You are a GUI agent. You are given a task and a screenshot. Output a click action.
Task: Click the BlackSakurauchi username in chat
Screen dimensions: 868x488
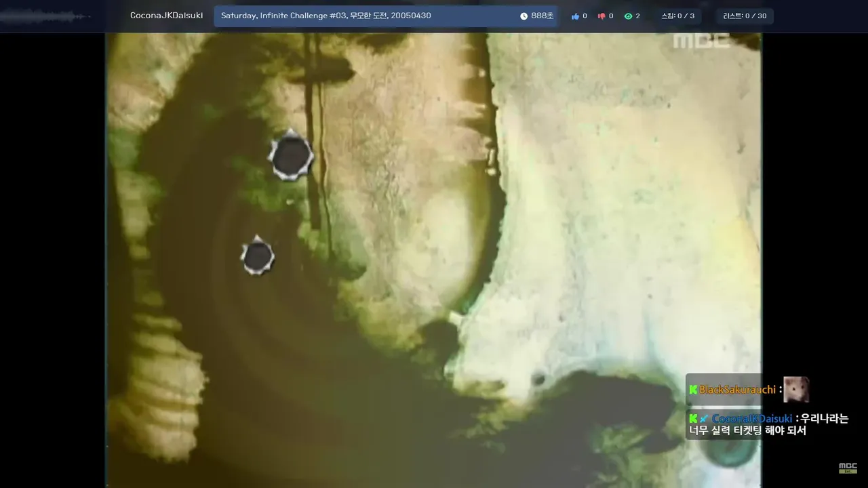[737, 390]
